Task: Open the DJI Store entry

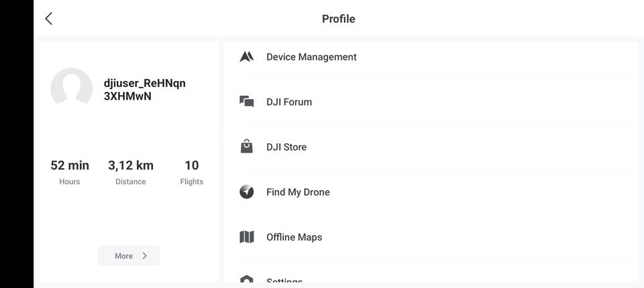Action: click(x=431, y=147)
